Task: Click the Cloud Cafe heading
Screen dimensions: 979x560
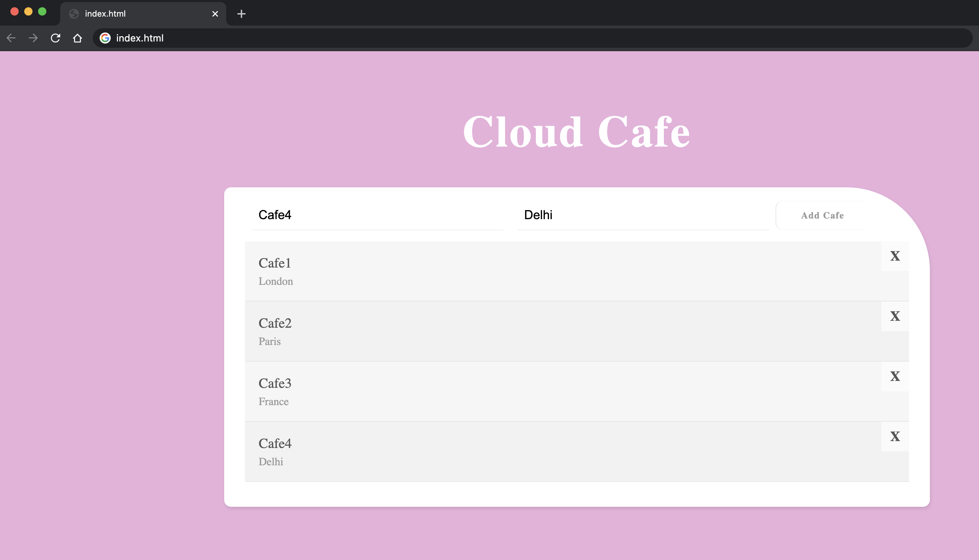Action: (x=576, y=132)
